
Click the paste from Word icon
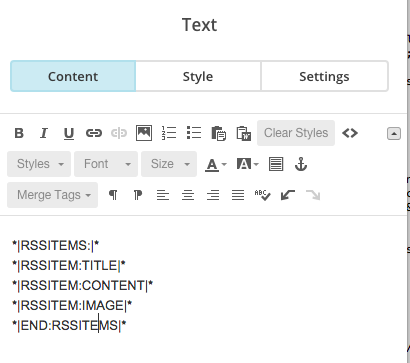click(x=244, y=133)
